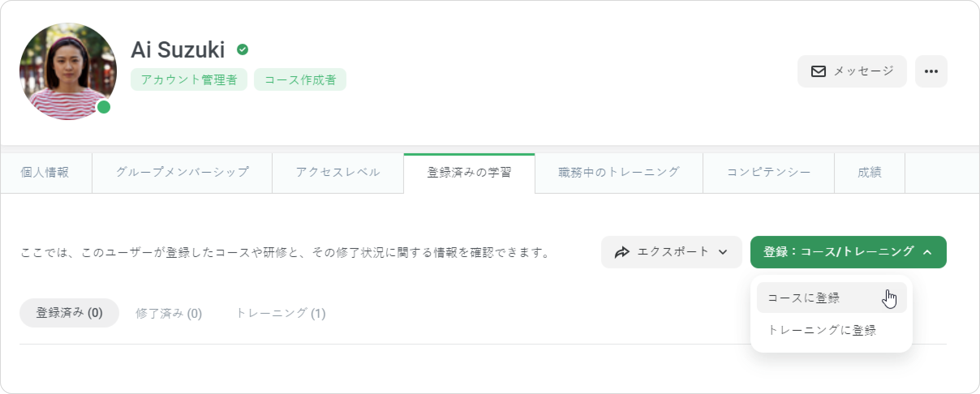The height and width of the screenshot is (394, 980).
Task: Switch to the コンピテンシー tab
Action: (x=768, y=173)
